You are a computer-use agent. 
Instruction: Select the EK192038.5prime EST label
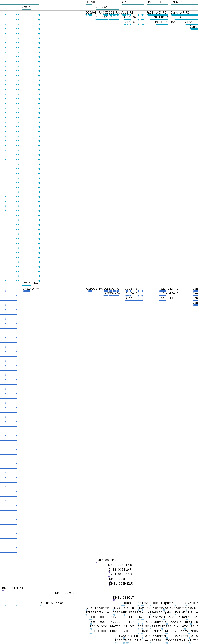point(128,636)
